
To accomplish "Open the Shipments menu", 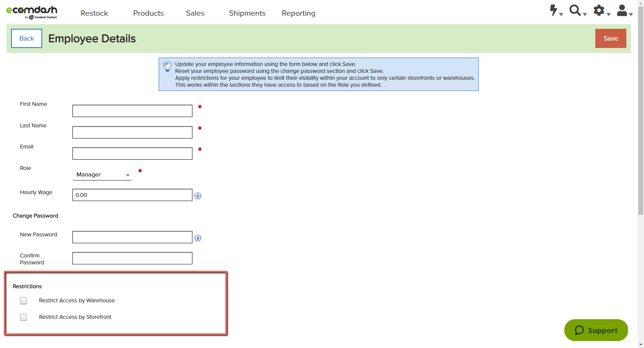I will point(247,13).
